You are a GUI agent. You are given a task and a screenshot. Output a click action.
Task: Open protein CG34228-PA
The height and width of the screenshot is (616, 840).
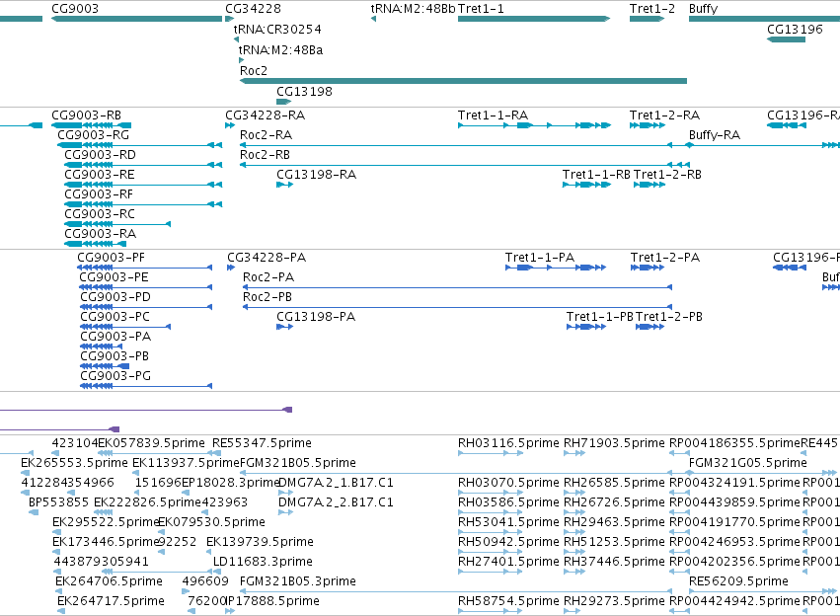pos(267,258)
